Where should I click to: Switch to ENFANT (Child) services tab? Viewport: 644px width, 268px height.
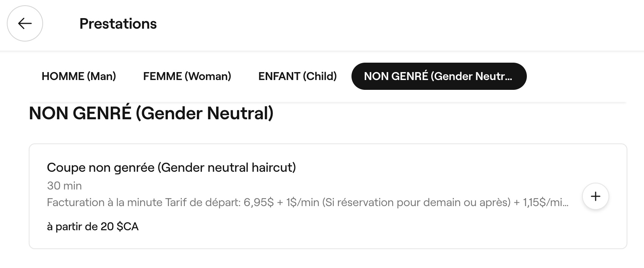(297, 76)
